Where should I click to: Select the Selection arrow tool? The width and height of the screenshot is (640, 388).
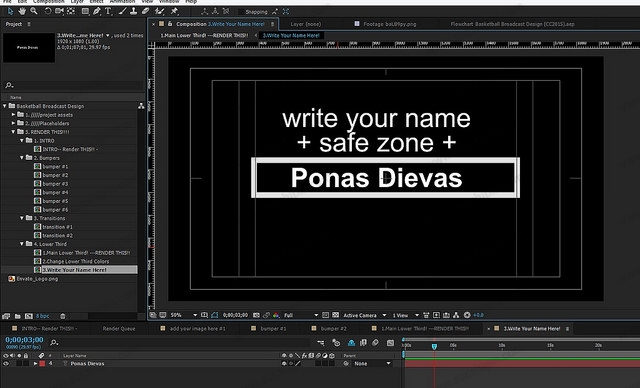(x=10, y=11)
